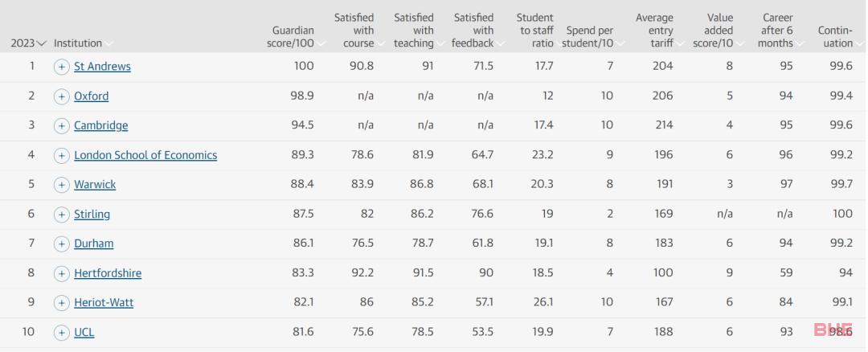Expand the Heriot-Watt row plus icon
868x352 pixels.
(61, 303)
